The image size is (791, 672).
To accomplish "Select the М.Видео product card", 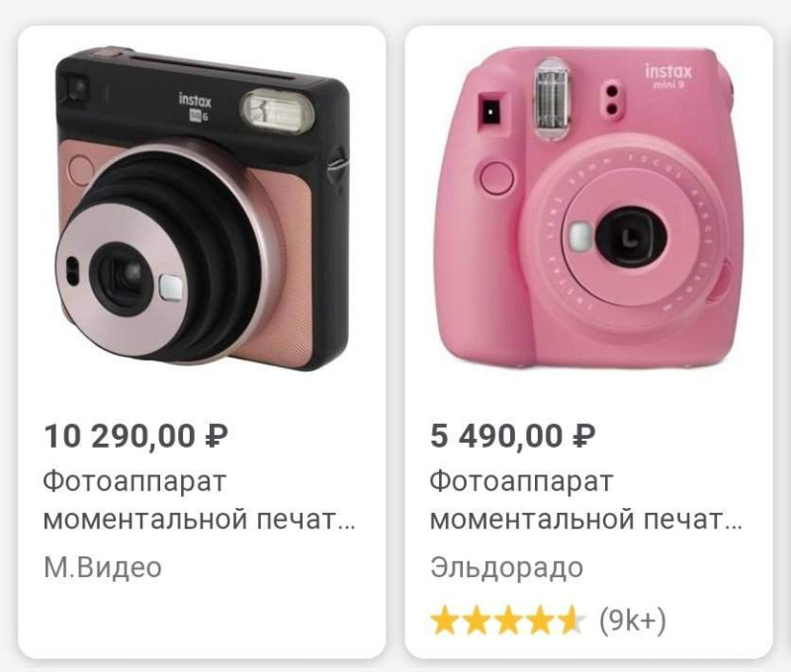I will [x=202, y=342].
